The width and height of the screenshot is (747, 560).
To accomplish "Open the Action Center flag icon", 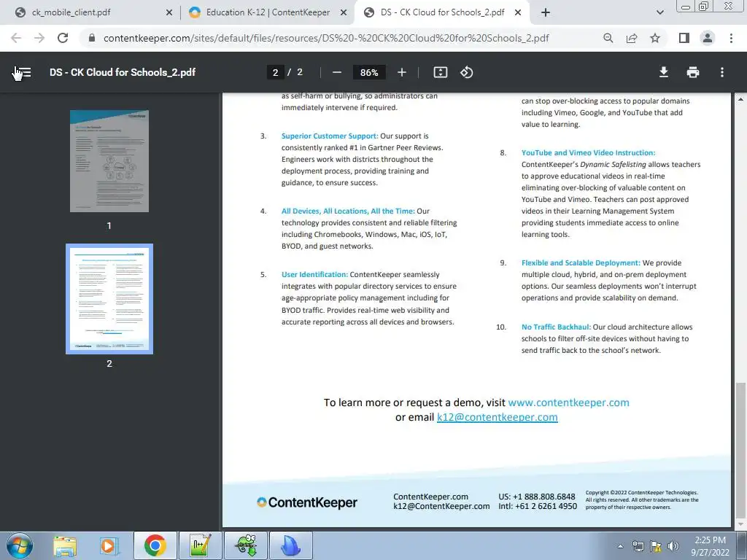I will tap(656, 546).
